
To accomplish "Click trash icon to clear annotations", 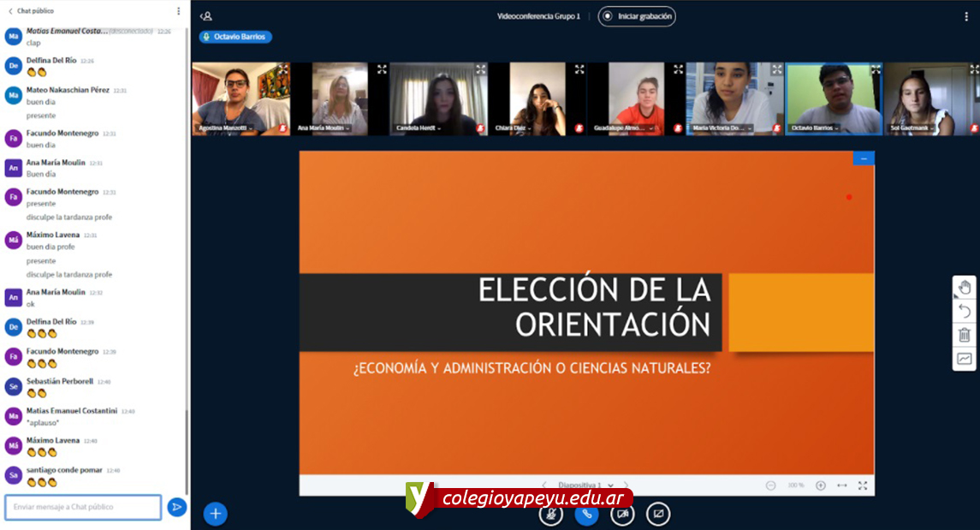I will click(965, 335).
